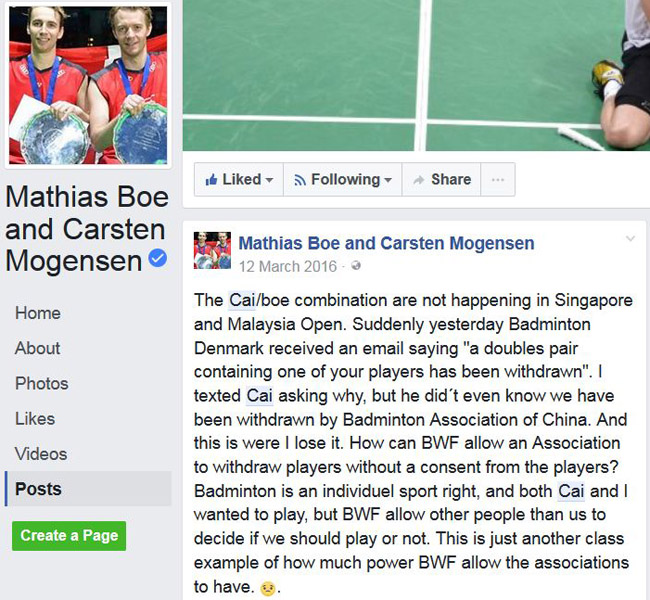Click the thumbs-up icon on Liked button
The height and width of the screenshot is (600, 650).
point(211,179)
